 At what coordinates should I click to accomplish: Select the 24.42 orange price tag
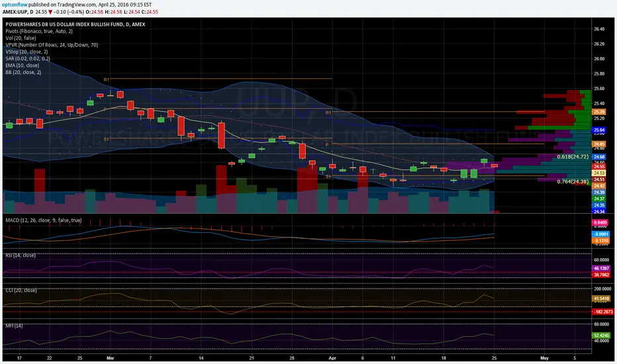(x=599, y=186)
